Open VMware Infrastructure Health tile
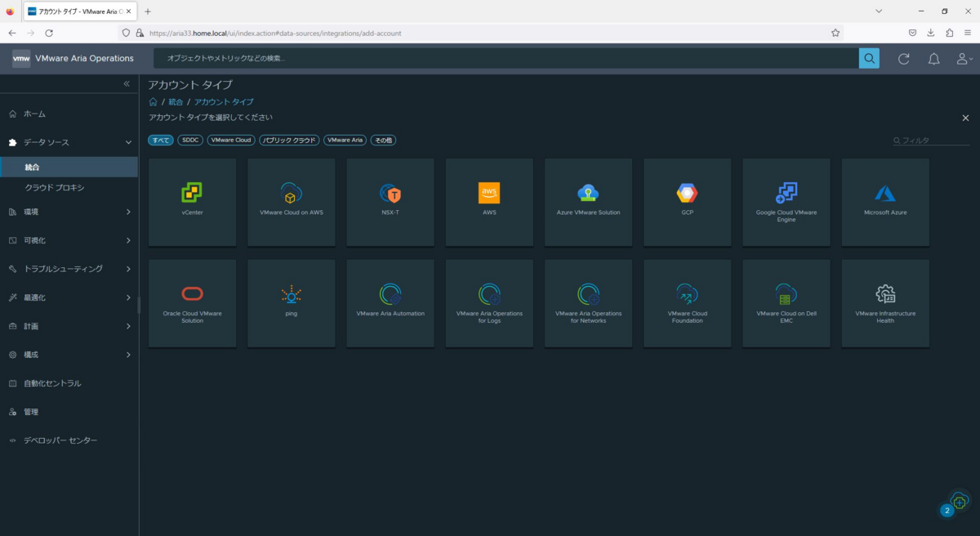Image resolution: width=980 pixels, height=536 pixels. click(885, 303)
